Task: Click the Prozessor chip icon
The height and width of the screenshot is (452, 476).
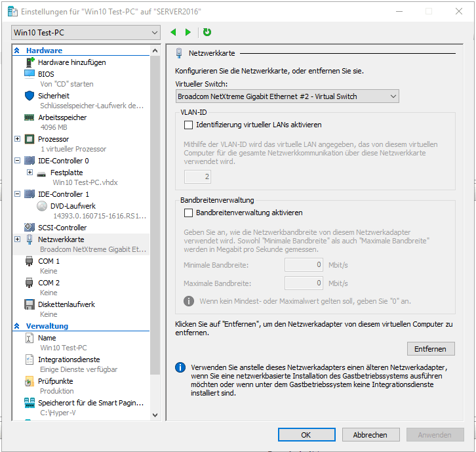Action: [x=30, y=139]
